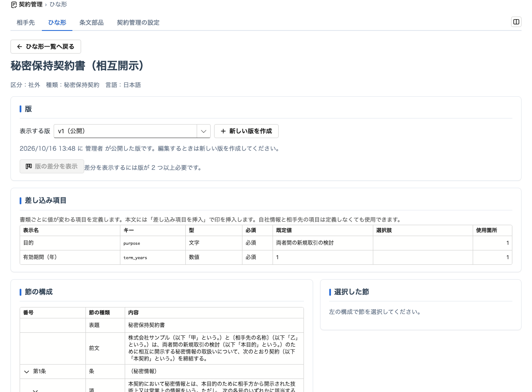532x392 pixels.
Task: Select the ひな形 tab
Action: coord(57,23)
